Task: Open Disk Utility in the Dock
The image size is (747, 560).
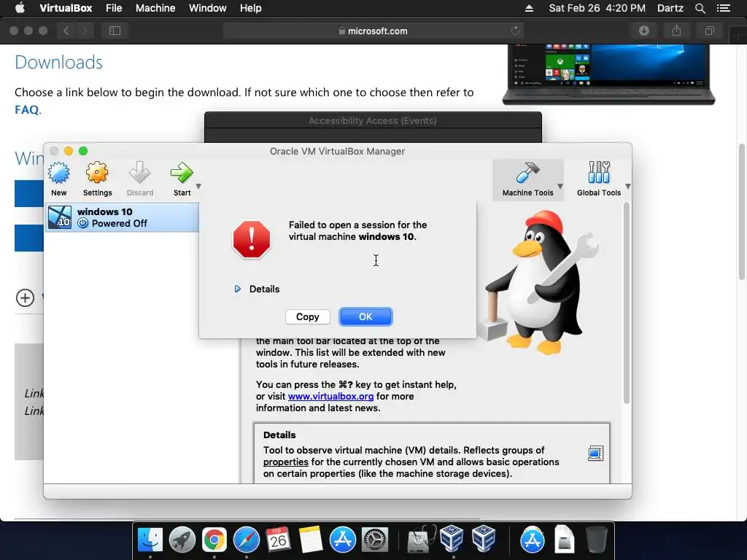Action: point(422,540)
